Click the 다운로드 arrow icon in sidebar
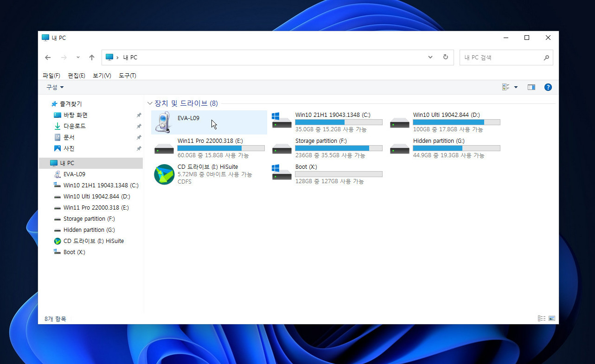Viewport: 595px width, 364px height. (x=58, y=126)
